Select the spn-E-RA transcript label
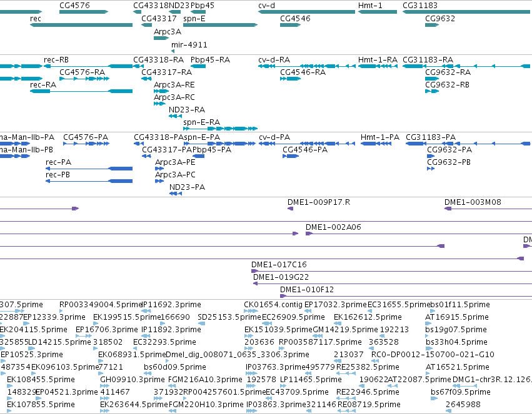Screen dimensions: 532x414 201,122
